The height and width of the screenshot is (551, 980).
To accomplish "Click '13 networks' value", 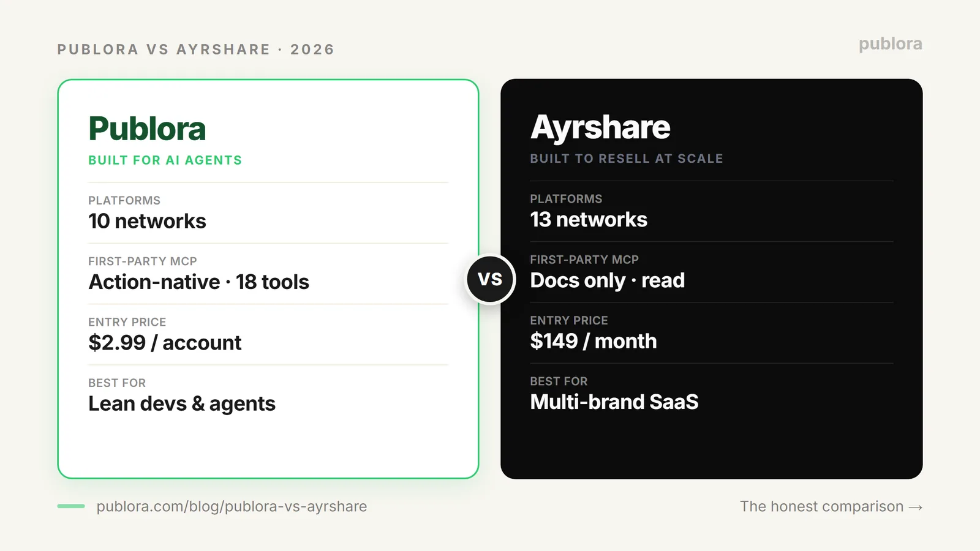I will (589, 220).
